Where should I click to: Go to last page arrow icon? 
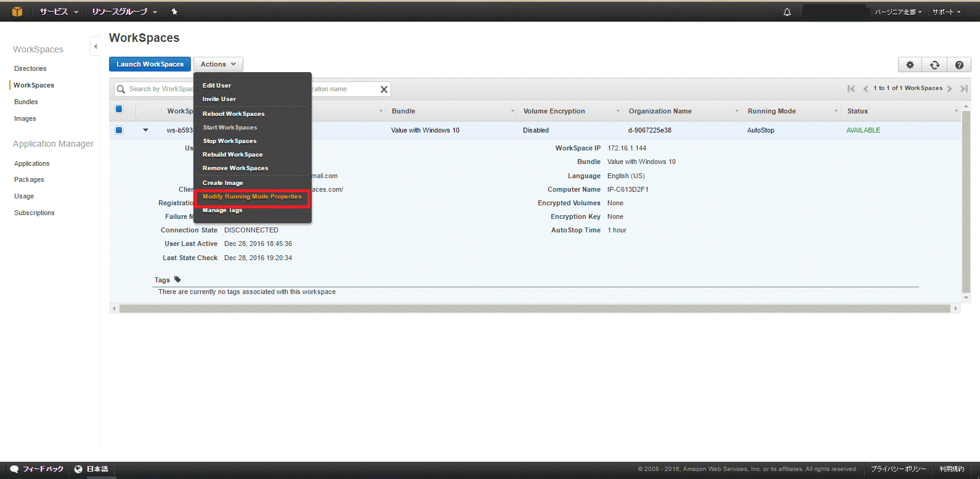(964, 89)
